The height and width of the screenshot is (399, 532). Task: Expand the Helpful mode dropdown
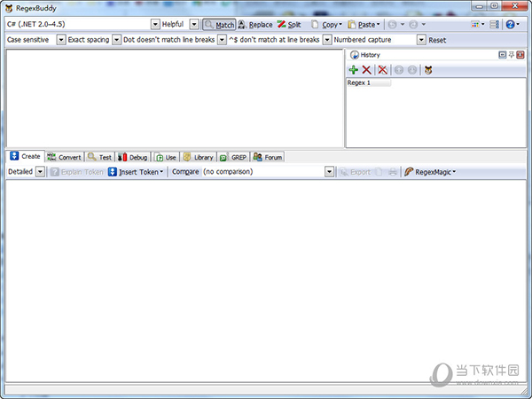point(193,25)
